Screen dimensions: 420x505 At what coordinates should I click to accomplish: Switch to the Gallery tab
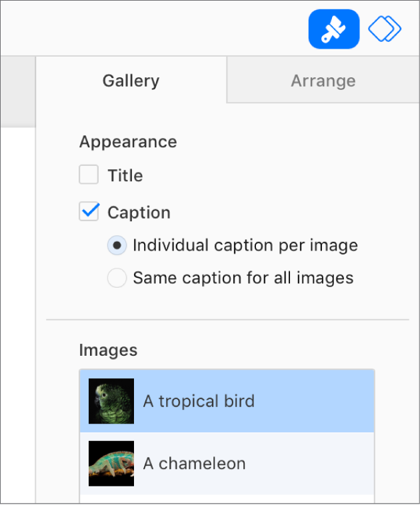click(x=131, y=81)
